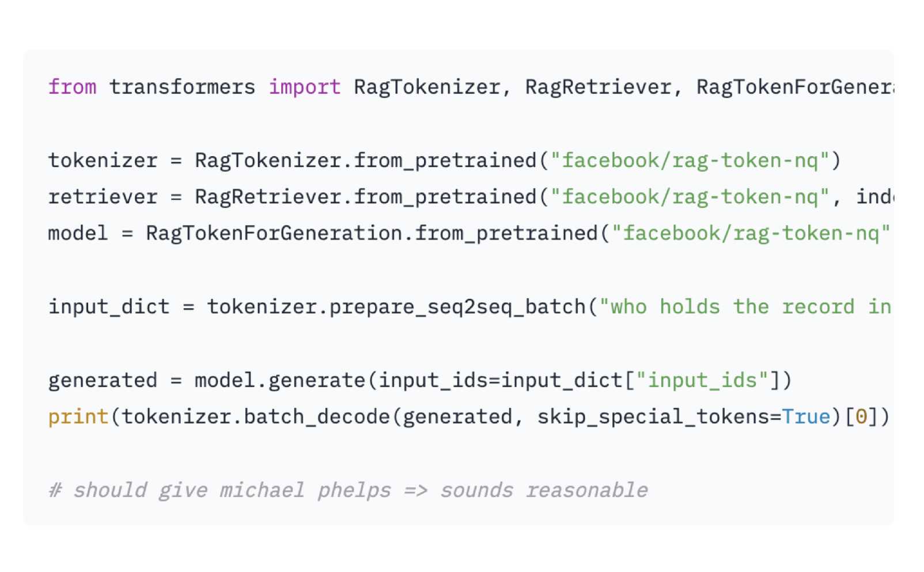Click the 'True' value on the print line
The image size is (924, 572).
coord(806,416)
